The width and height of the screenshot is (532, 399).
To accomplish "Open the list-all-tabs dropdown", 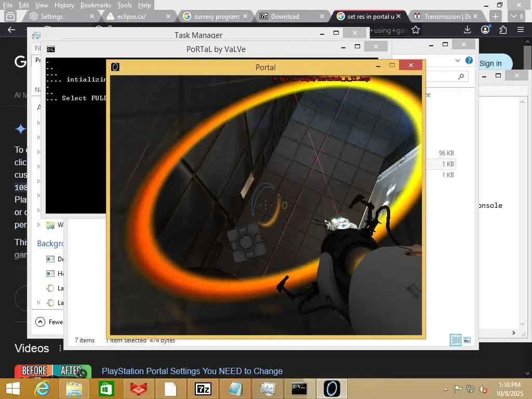I will [x=517, y=16].
